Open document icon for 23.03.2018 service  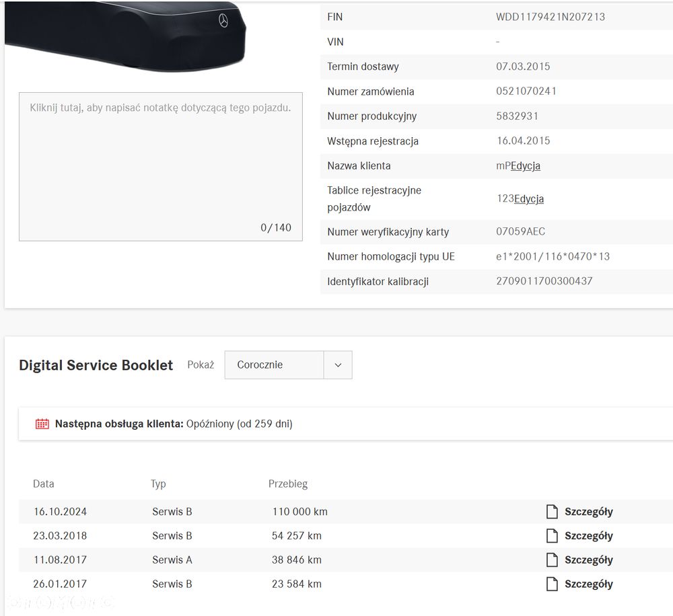pos(552,535)
